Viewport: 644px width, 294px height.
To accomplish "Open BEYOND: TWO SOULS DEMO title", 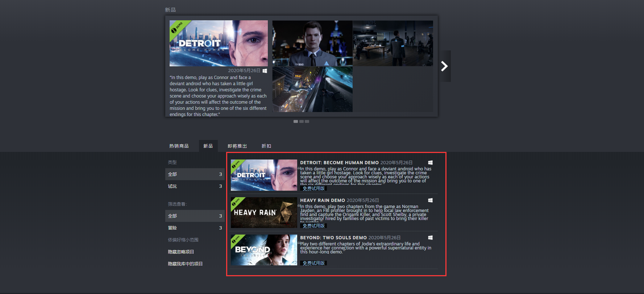I will (333, 238).
